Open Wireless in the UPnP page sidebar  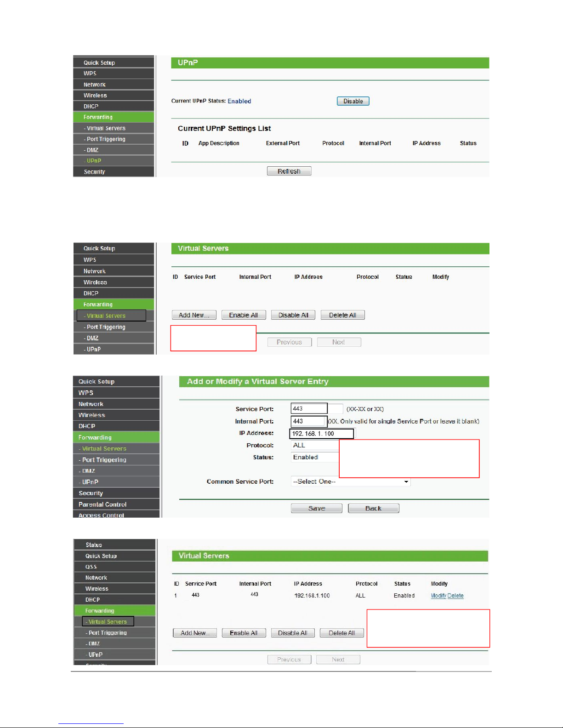[x=114, y=96]
